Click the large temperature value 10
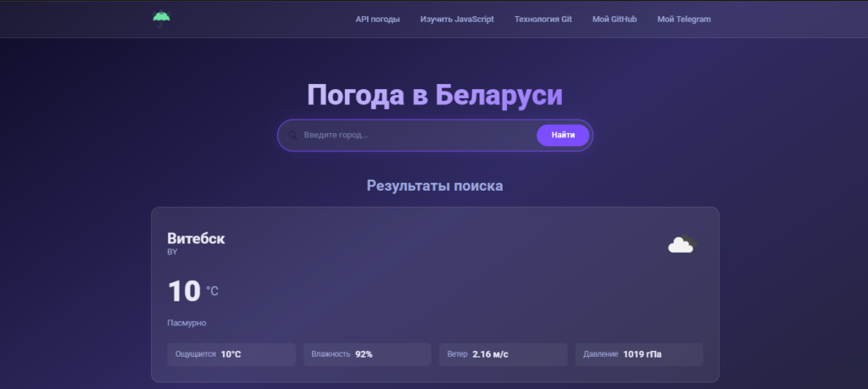The width and height of the screenshot is (868, 389). click(184, 291)
